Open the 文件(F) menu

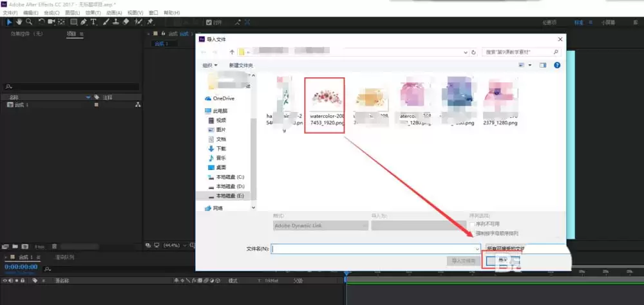pos(10,13)
